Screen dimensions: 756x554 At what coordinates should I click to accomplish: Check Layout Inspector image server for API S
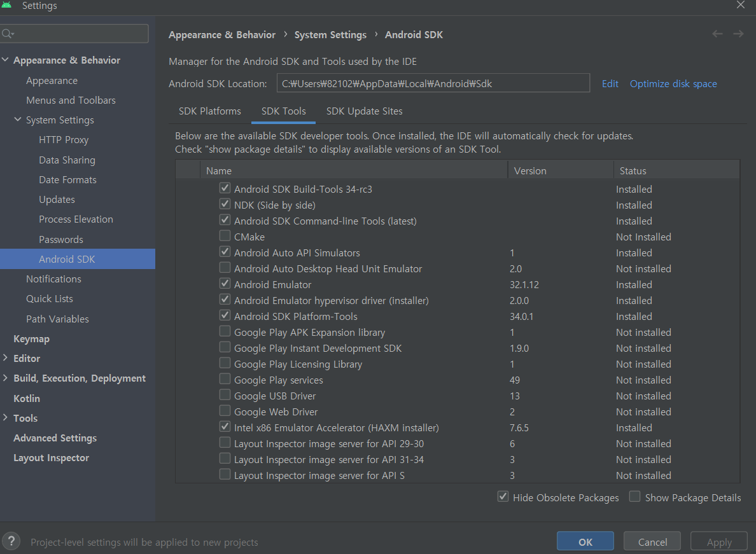tap(225, 474)
